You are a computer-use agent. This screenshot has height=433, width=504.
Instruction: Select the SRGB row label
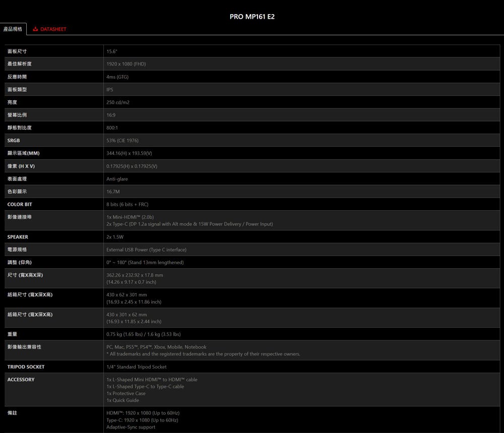pos(14,141)
